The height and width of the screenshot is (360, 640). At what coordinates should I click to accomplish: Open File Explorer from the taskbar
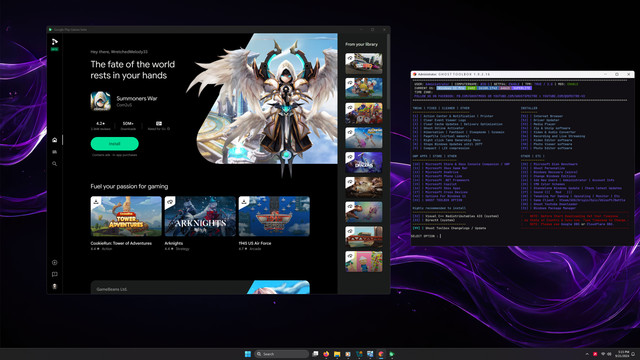click(x=337, y=354)
